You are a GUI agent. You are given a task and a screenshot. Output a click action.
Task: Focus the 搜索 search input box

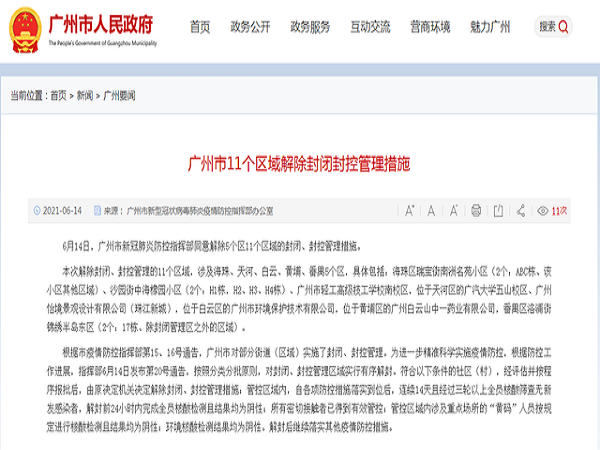click(x=553, y=26)
